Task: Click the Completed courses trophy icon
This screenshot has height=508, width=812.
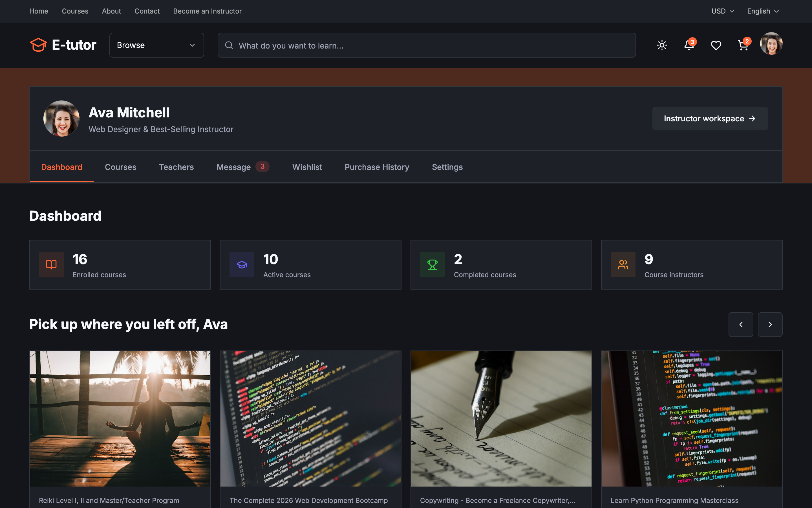Action: (x=433, y=264)
